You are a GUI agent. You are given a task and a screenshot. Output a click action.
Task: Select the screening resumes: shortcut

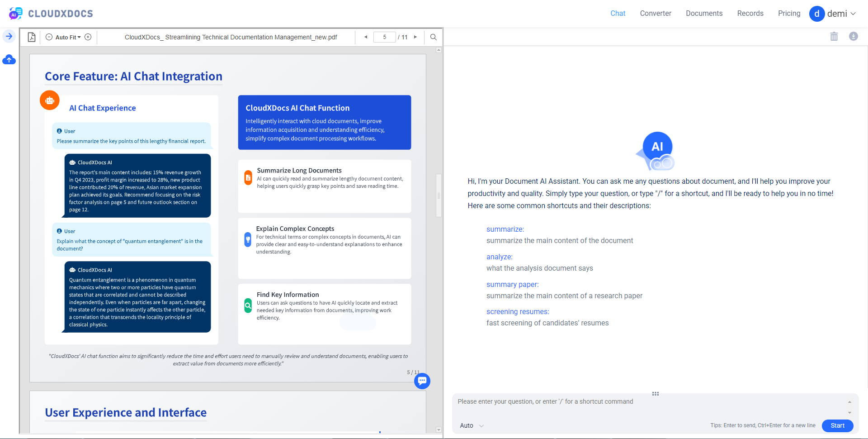pyautogui.click(x=518, y=311)
